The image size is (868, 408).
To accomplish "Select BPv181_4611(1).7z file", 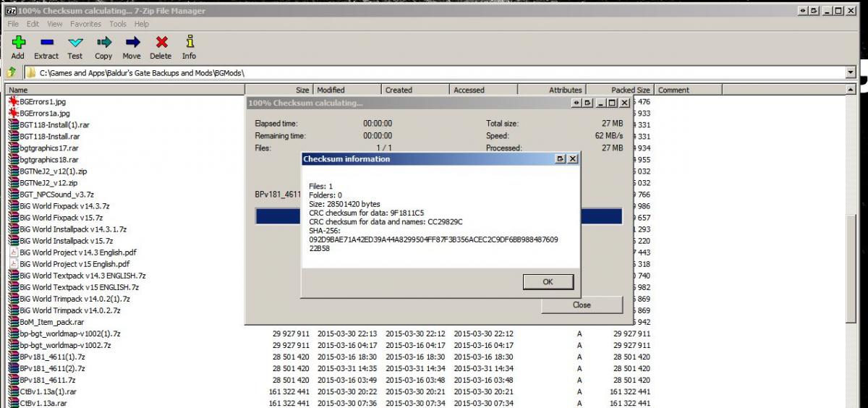I will click(x=52, y=357).
